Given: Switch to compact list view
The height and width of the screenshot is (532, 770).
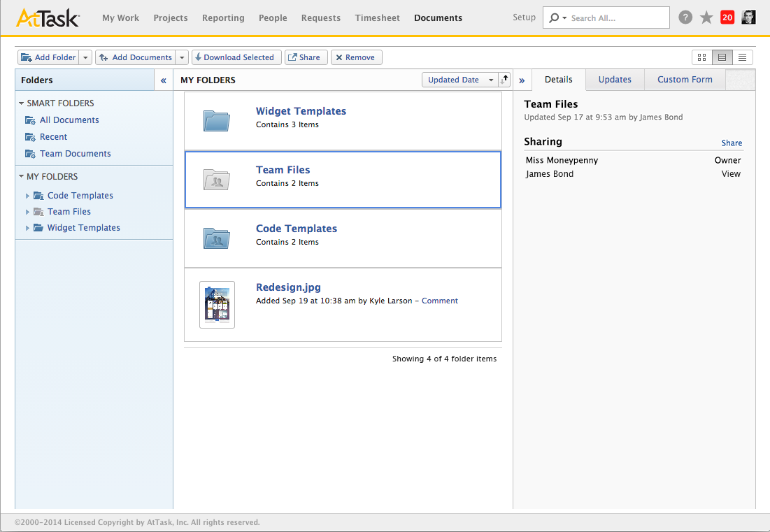Looking at the screenshot, I should [742, 57].
